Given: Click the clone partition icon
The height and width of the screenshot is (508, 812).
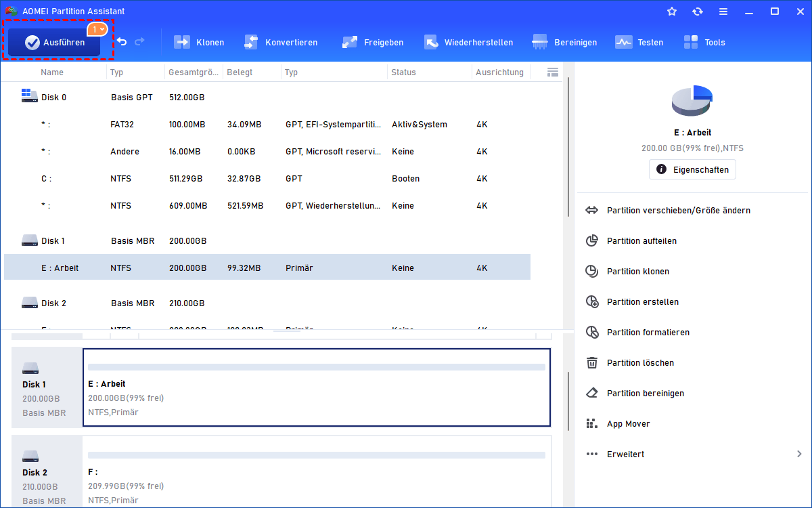Looking at the screenshot, I should pyautogui.click(x=592, y=271).
